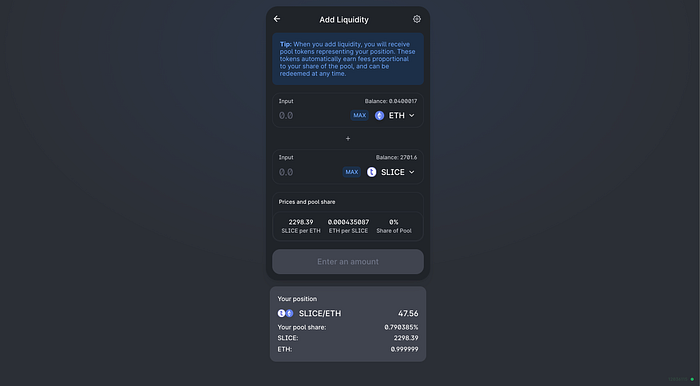Focus the SLICE amount input field
Screen dimensions: 700x386
tap(308, 172)
